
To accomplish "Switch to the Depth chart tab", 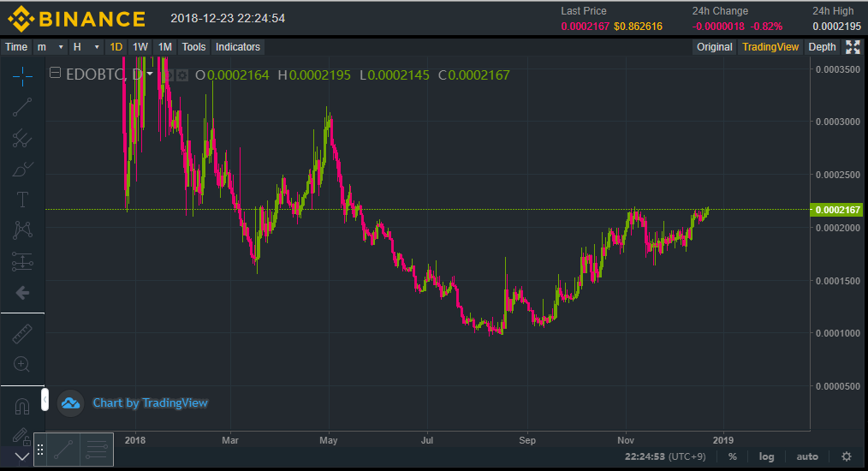I will (822, 47).
